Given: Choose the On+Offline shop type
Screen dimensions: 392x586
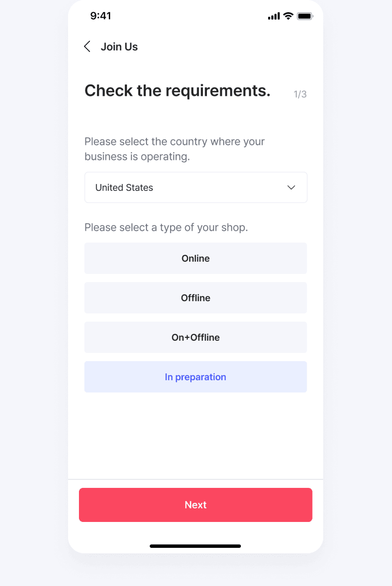Looking at the screenshot, I should 196,337.
